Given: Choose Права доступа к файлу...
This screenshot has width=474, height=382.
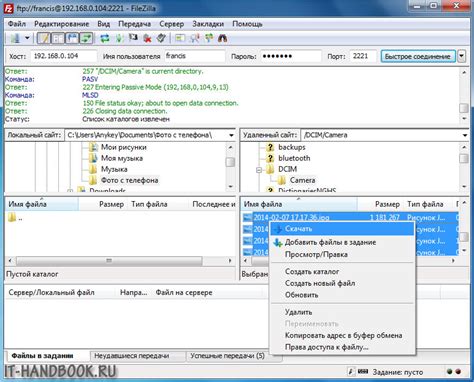Looking at the screenshot, I should tap(342, 347).
